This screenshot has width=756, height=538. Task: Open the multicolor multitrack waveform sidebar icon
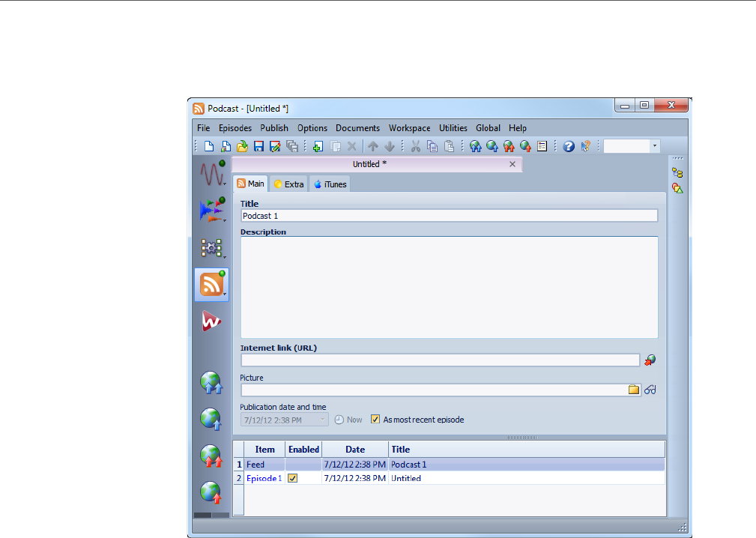coord(212,210)
